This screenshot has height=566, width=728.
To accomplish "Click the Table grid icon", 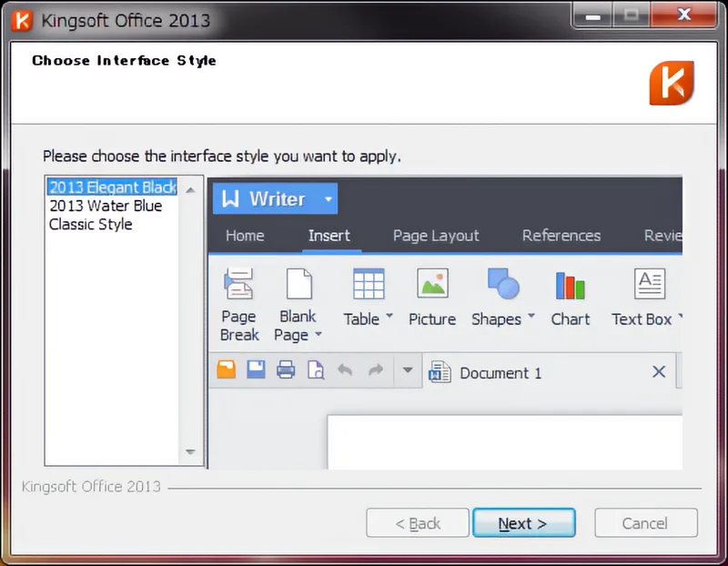I will [369, 284].
